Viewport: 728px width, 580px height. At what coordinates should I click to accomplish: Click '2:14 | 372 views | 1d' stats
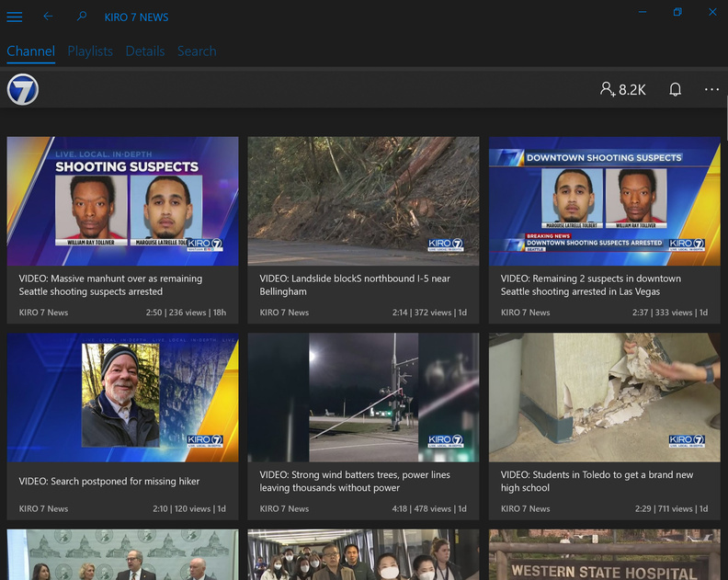click(429, 313)
